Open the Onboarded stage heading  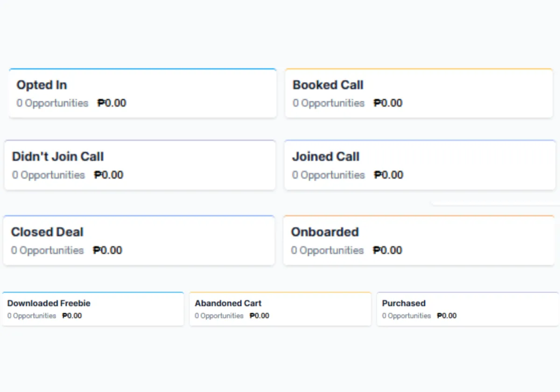325,232
